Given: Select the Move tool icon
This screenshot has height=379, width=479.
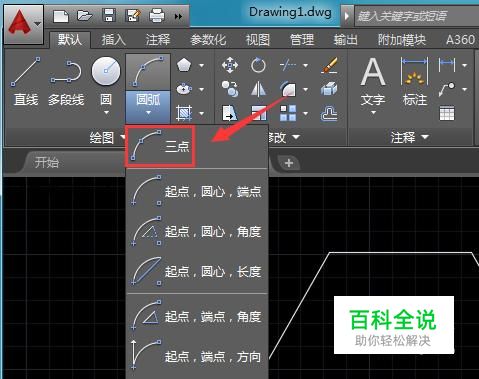Looking at the screenshot, I should click(230, 65).
